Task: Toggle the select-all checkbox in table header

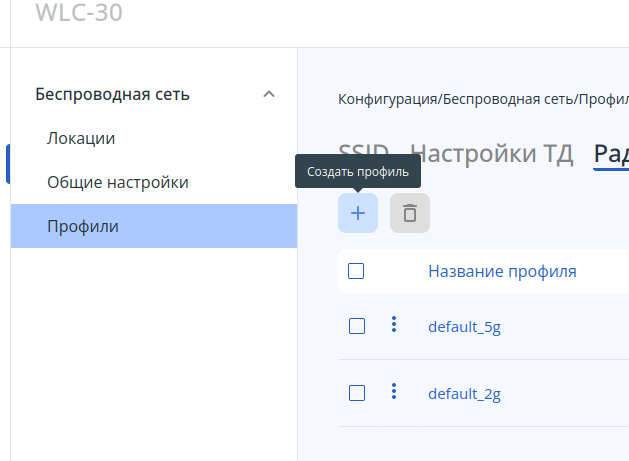Action: 356,271
